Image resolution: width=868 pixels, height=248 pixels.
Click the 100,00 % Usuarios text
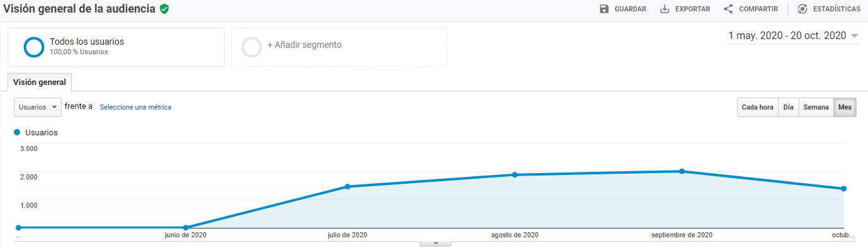(79, 52)
